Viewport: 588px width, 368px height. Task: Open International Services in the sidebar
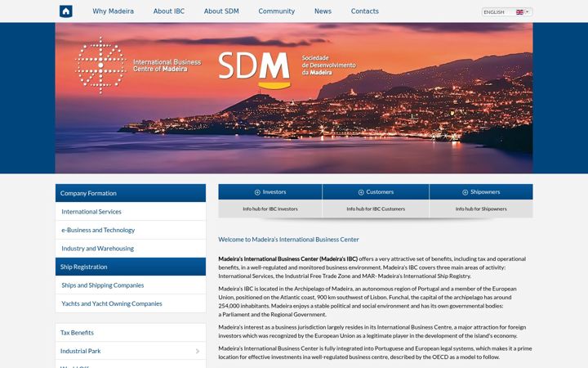pos(131,212)
